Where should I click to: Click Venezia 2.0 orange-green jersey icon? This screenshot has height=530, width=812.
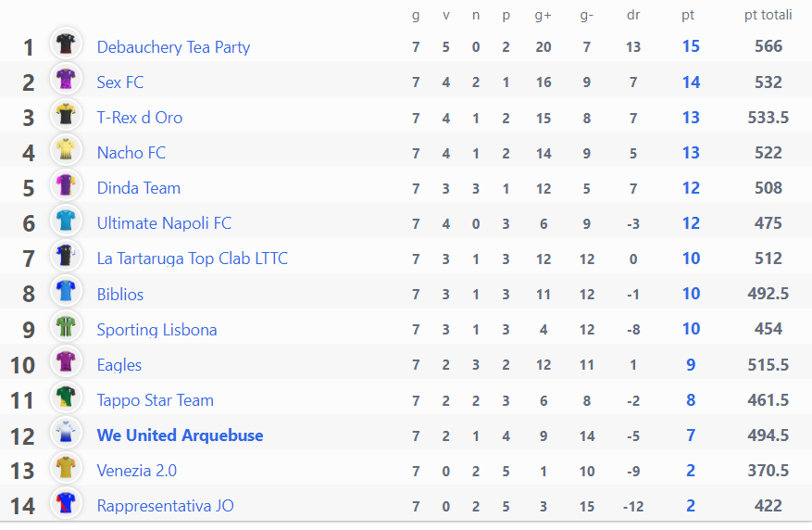coord(66,468)
